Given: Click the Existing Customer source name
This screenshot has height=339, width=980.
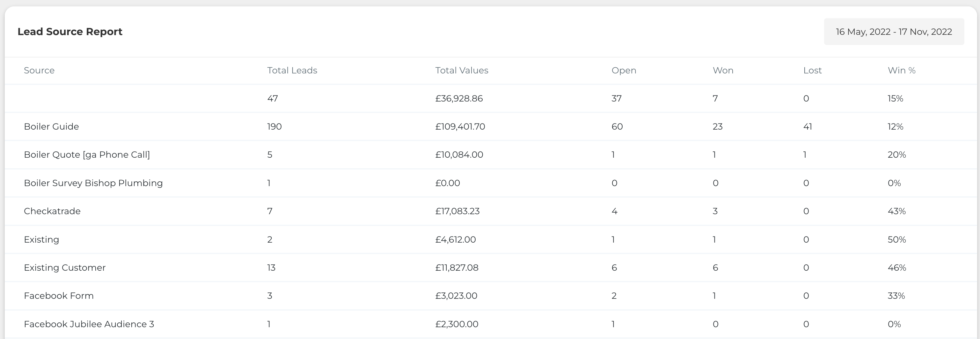Looking at the screenshot, I should tap(65, 267).
